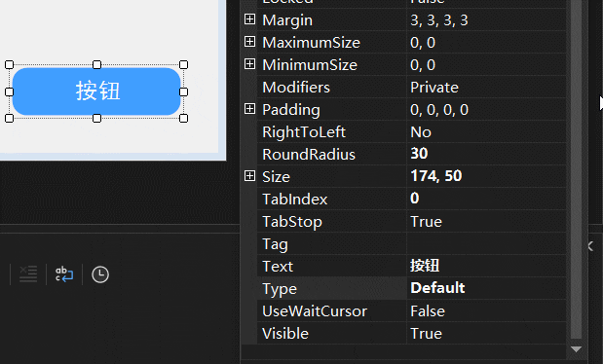Click the properties scrollbar down arrow
The width and height of the screenshot is (603, 364).
coord(576,349)
